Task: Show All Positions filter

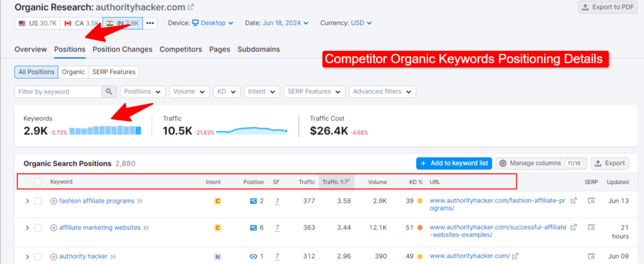Action: click(36, 72)
